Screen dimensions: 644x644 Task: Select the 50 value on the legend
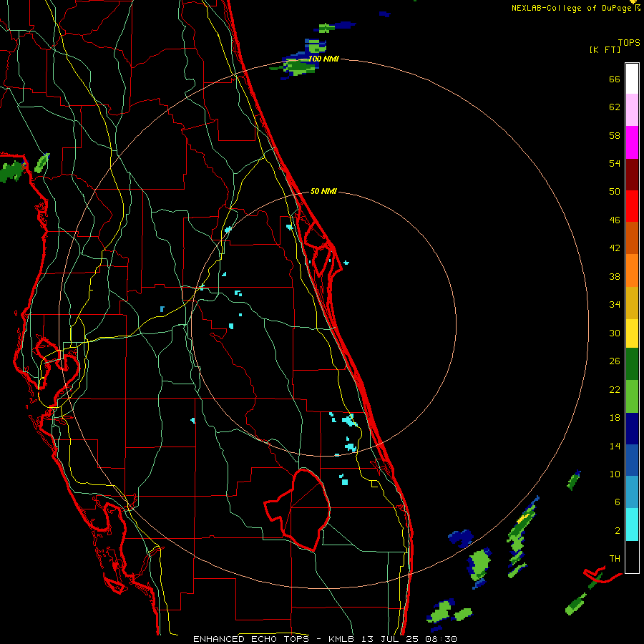(615, 192)
